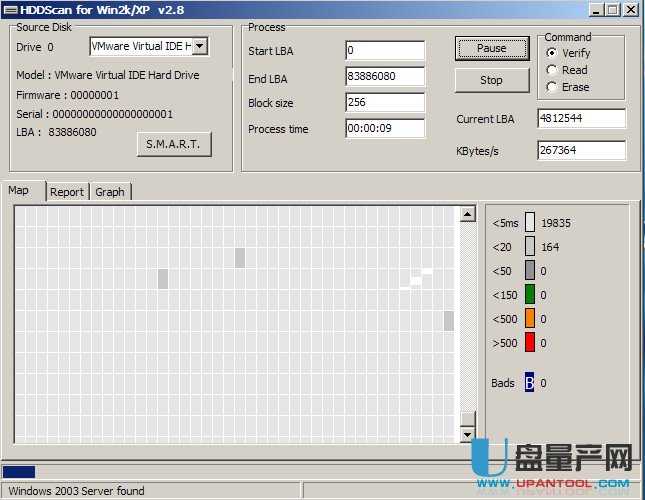
Task: Switch to the Report tab
Action: click(67, 192)
